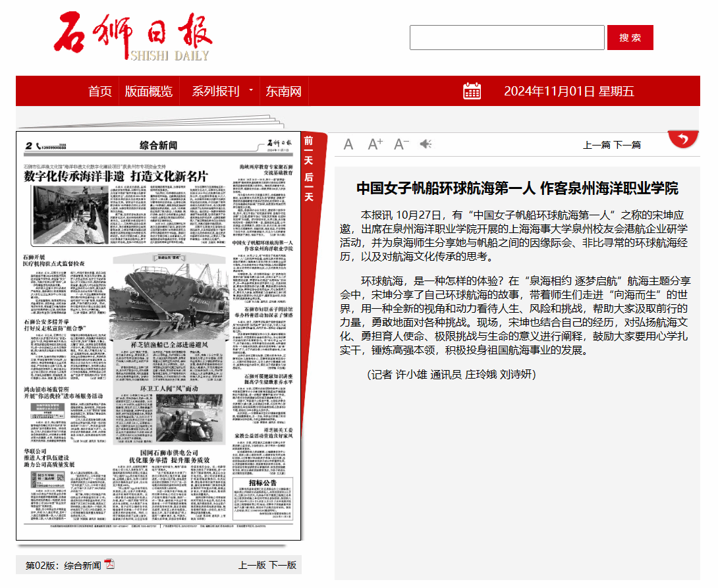Open the 东南网 navigation link

284,92
